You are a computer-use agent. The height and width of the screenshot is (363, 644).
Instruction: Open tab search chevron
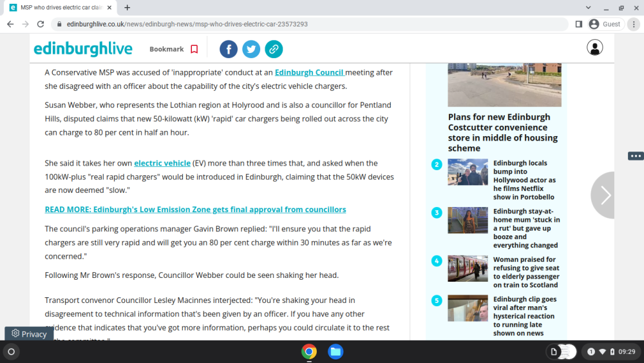click(x=588, y=7)
